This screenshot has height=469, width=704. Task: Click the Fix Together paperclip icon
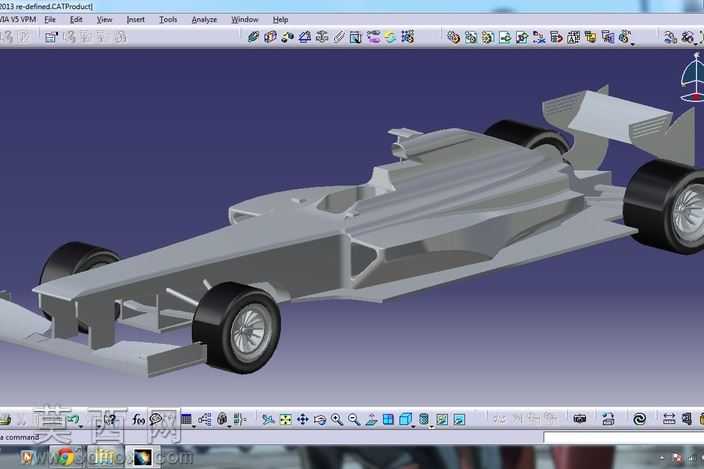(x=339, y=37)
